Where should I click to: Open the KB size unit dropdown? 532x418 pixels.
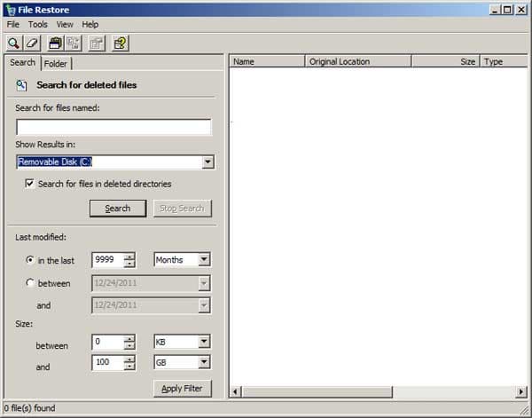(x=204, y=342)
